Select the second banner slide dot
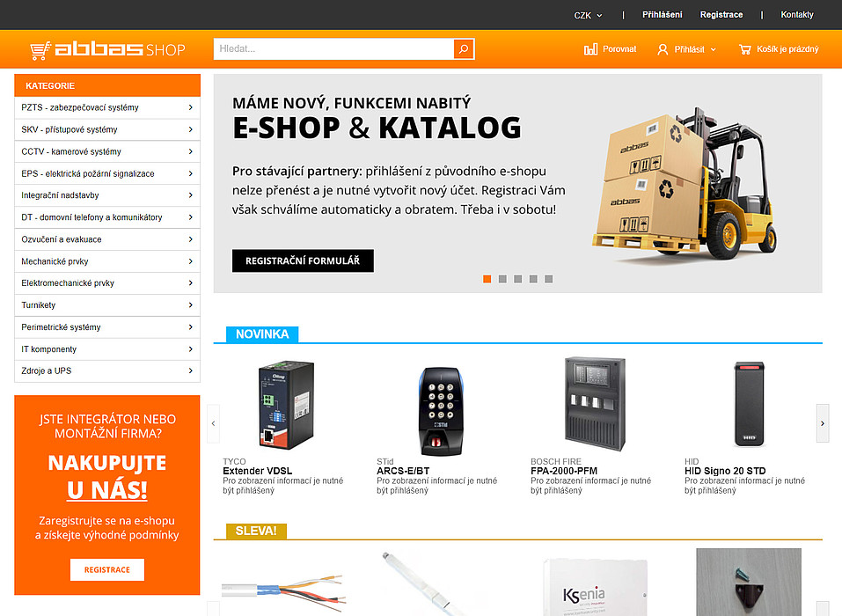 click(502, 279)
